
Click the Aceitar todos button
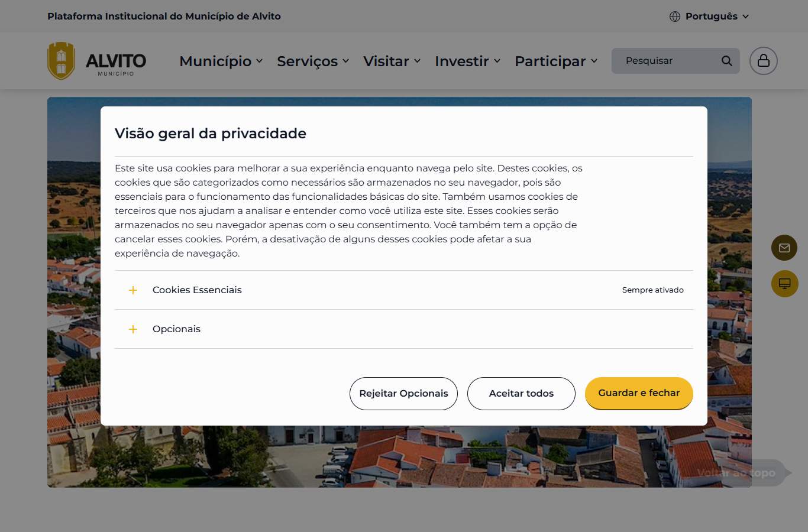[521, 394]
